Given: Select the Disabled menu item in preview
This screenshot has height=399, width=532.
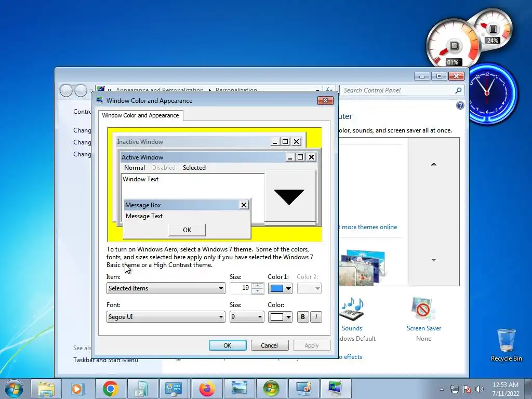Looking at the screenshot, I should 164,168.
